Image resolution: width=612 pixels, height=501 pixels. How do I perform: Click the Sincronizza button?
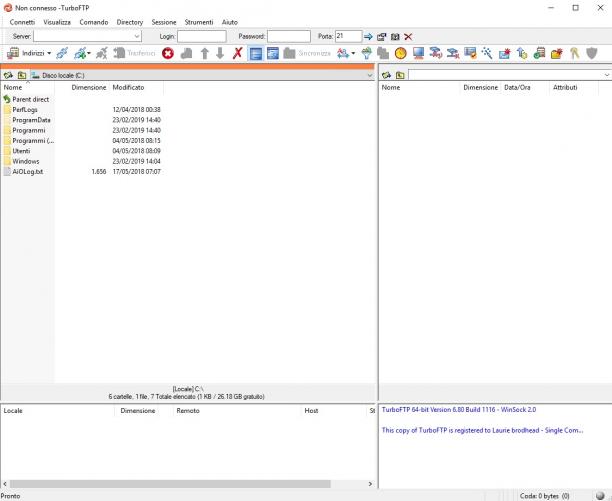tap(307, 53)
